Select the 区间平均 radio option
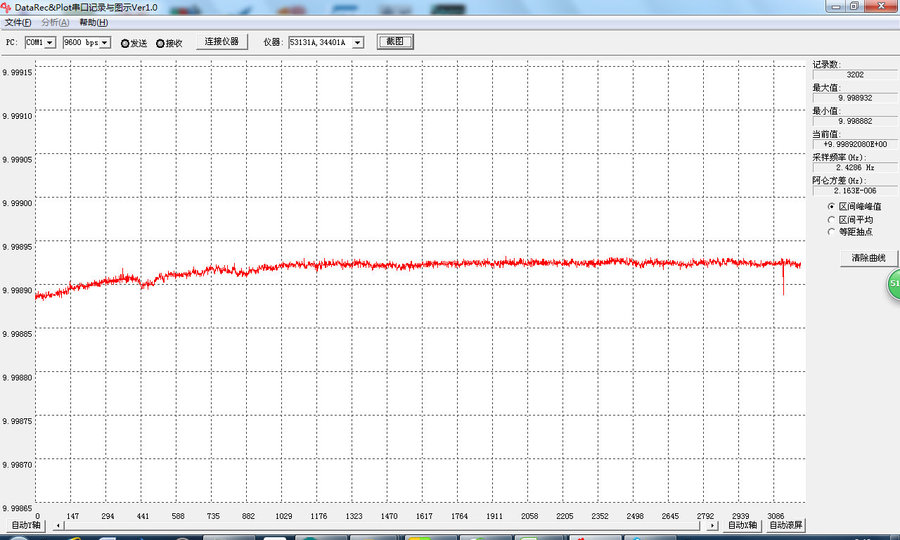 click(831, 219)
